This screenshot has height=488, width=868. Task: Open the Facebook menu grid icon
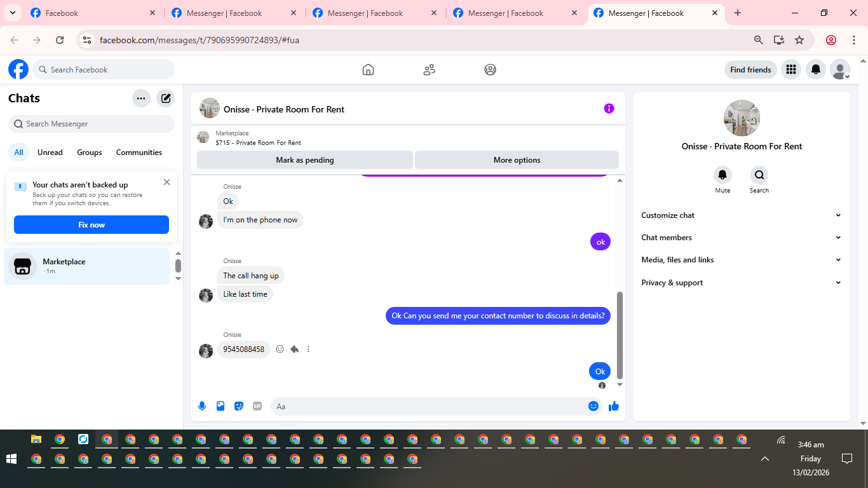790,69
